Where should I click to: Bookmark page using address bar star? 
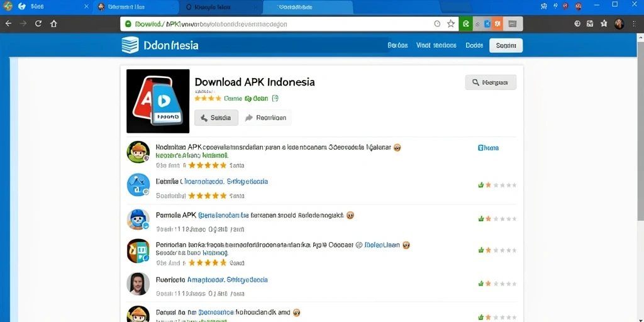[450, 24]
